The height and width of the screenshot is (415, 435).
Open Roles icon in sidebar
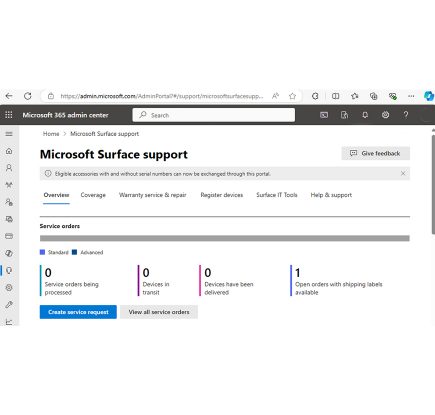(9, 202)
